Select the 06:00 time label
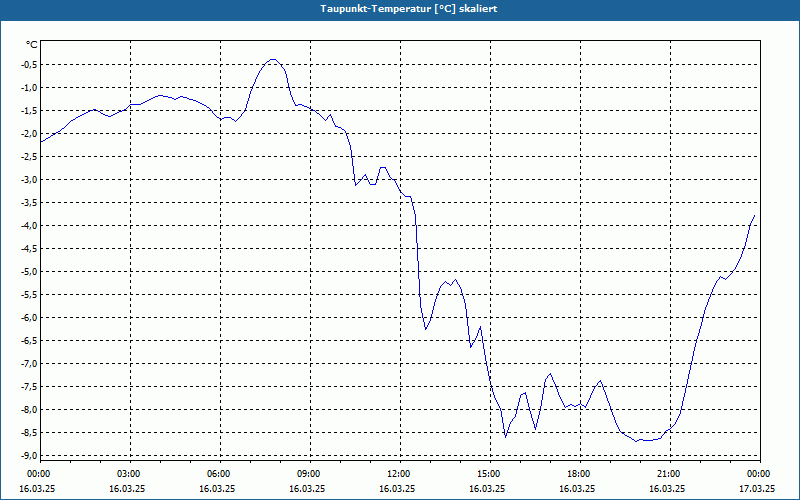This screenshot has width=800, height=500. pos(219,474)
